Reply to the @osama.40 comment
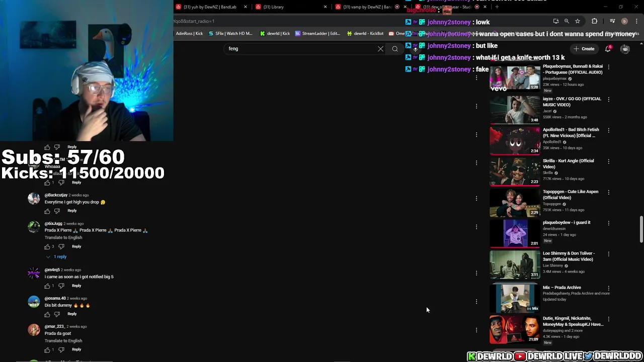Image resolution: width=644 pixels, height=362 pixels. point(72,314)
